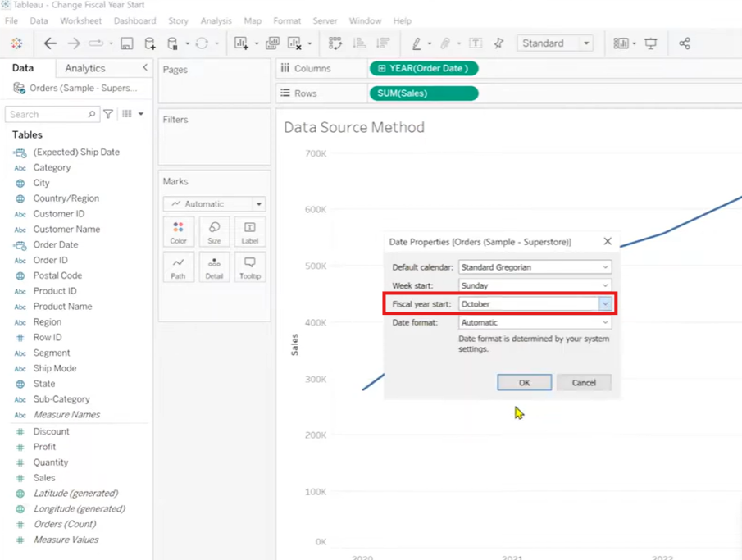Click the Group Members paperclip icon
The width and height of the screenshot is (742, 560).
click(445, 43)
